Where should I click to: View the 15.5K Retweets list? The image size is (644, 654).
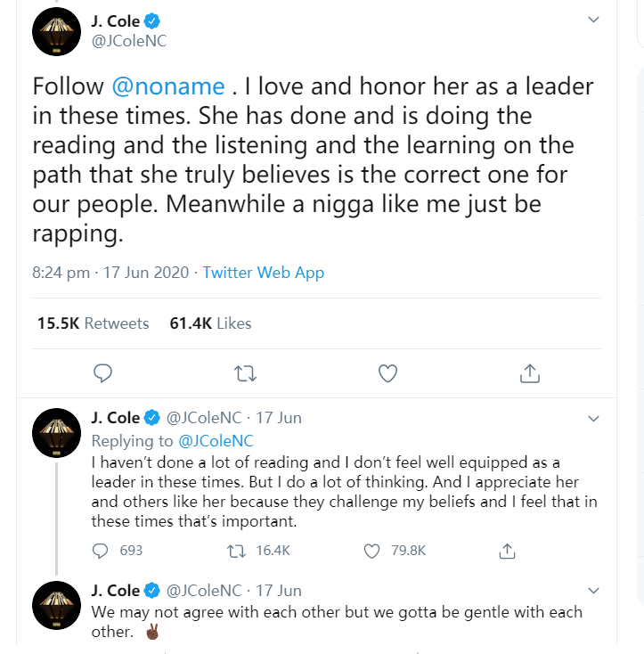93,323
